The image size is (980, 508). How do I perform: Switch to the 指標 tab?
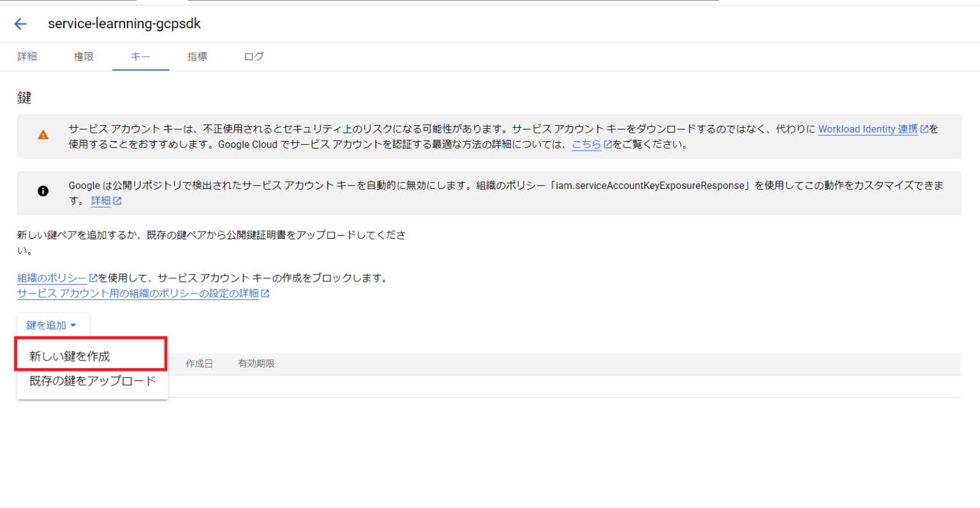[x=197, y=56]
